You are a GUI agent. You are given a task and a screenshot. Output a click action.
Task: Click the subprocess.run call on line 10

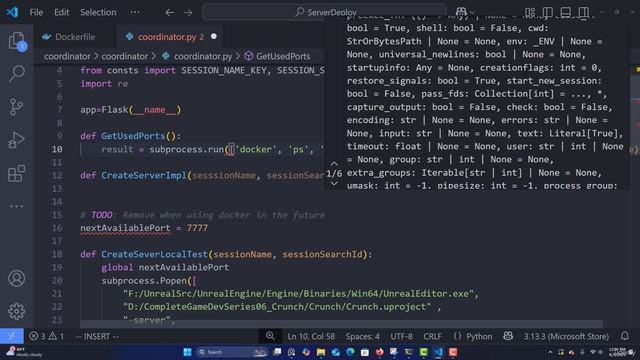186,149
